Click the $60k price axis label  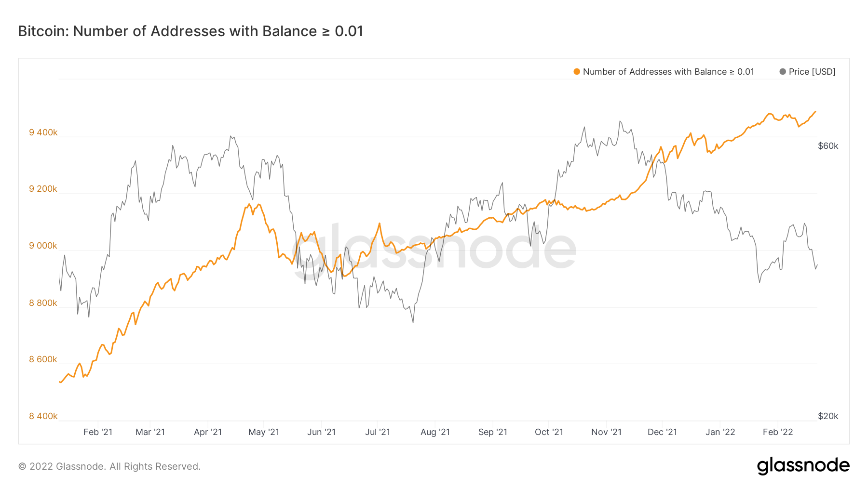click(828, 146)
